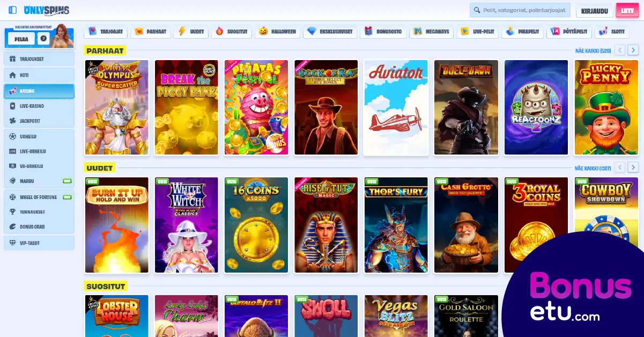
Task: Open Näe kaikki (520) link
Action: [x=593, y=51]
